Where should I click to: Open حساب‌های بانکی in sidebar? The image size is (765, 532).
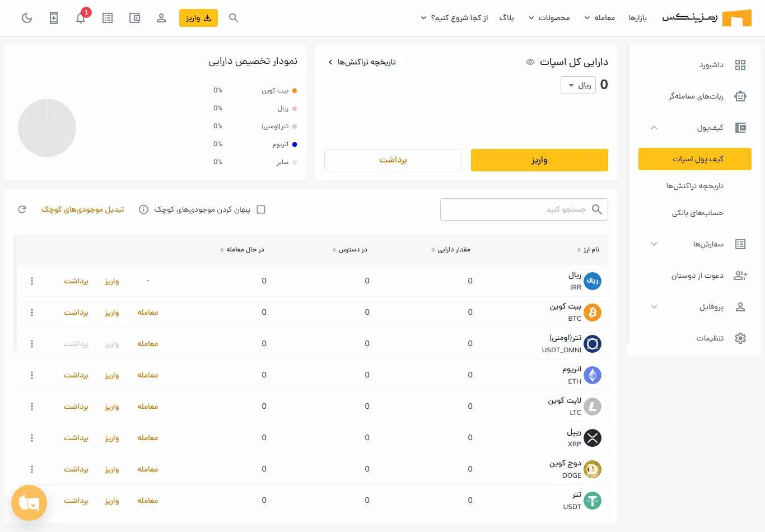point(698,213)
